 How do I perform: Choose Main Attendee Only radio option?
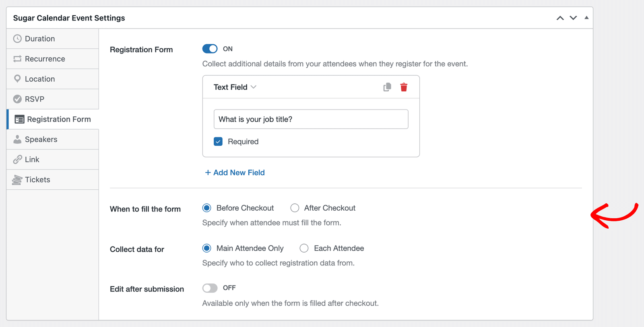(x=207, y=248)
